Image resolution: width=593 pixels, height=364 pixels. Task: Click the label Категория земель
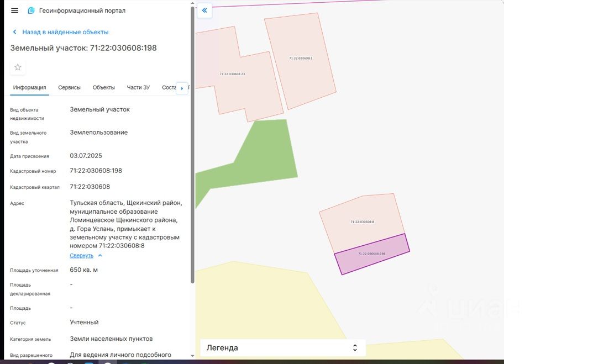[30, 340]
